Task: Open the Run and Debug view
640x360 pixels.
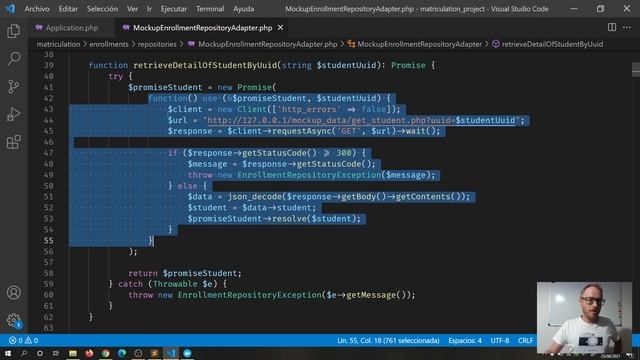Action: pos(13,114)
